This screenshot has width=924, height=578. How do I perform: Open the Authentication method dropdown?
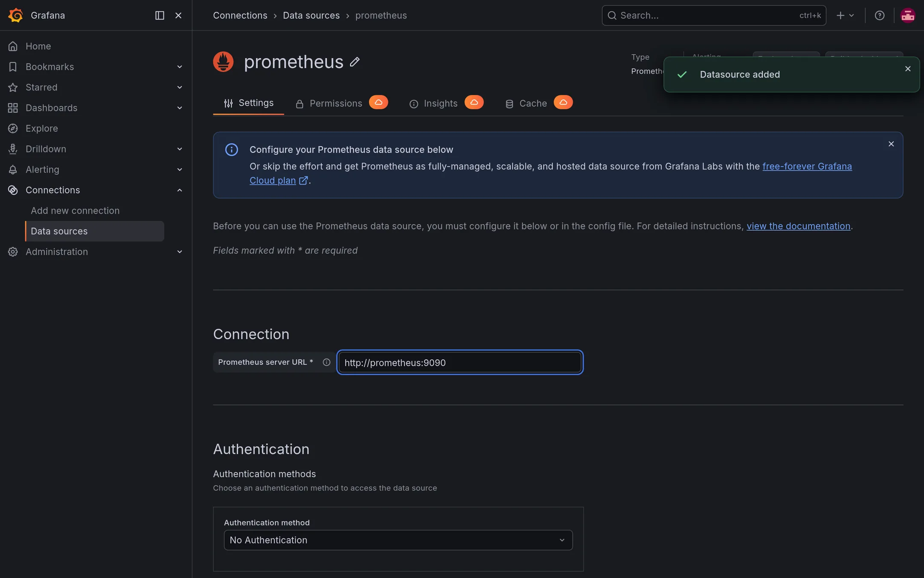pos(398,540)
